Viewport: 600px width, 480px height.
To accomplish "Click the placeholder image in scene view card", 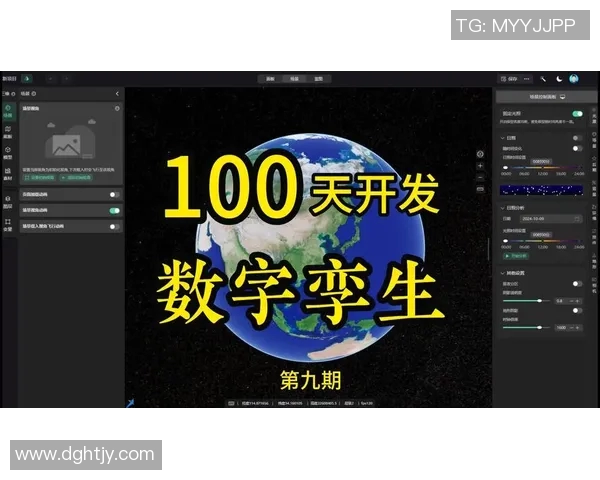I will (71, 139).
